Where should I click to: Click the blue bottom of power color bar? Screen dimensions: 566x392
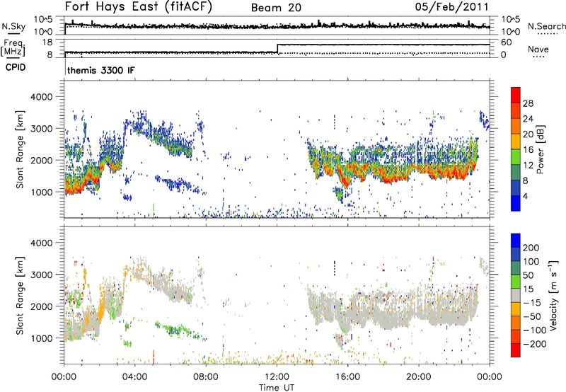[516, 203]
